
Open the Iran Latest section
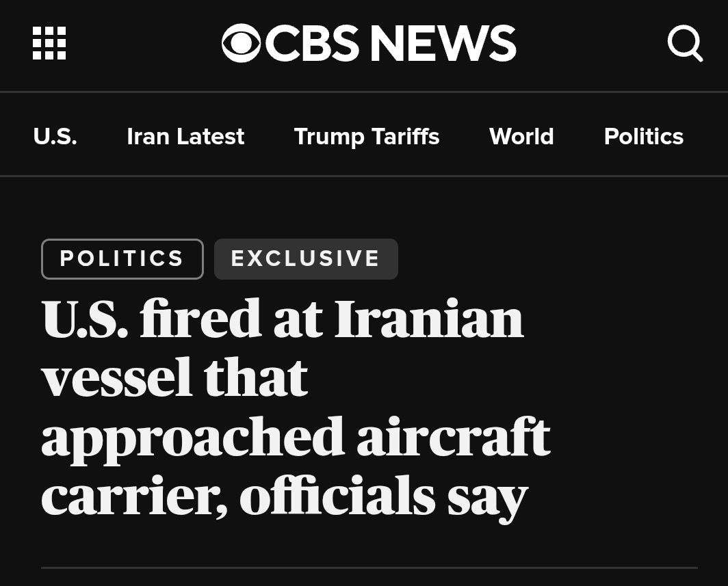(x=185, y=137)
